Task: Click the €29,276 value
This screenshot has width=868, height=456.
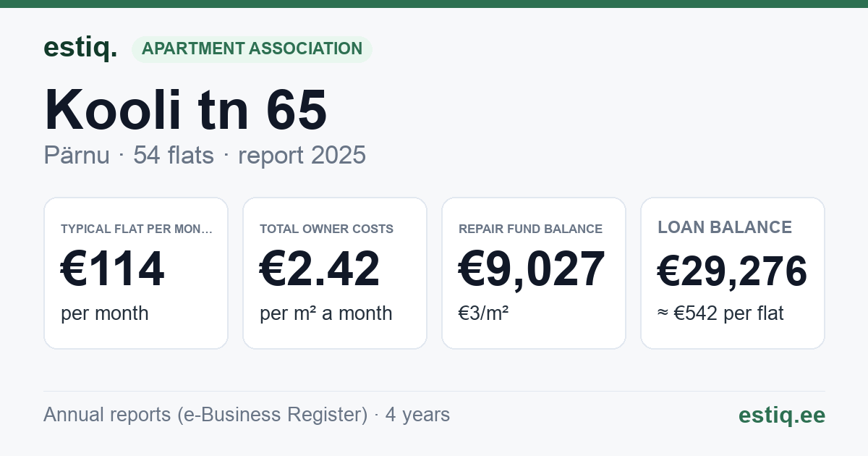Action: (x=732, y=272)
